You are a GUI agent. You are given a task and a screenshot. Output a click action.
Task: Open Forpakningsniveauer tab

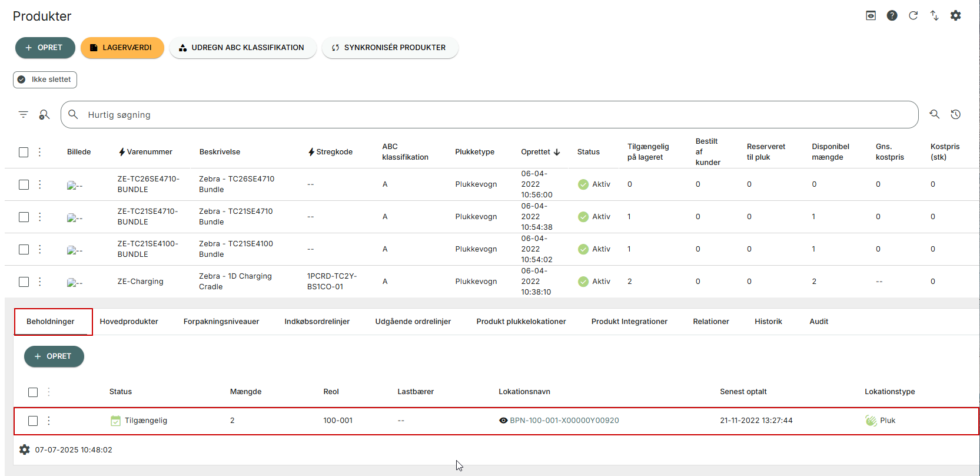(221, 322)
